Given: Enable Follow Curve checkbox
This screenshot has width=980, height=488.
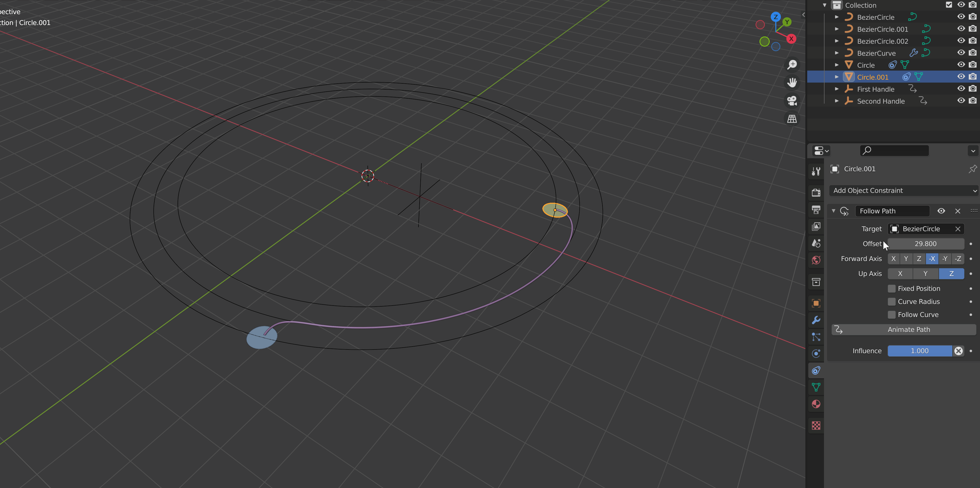Looking at the screenshot, I should (891, 315).
